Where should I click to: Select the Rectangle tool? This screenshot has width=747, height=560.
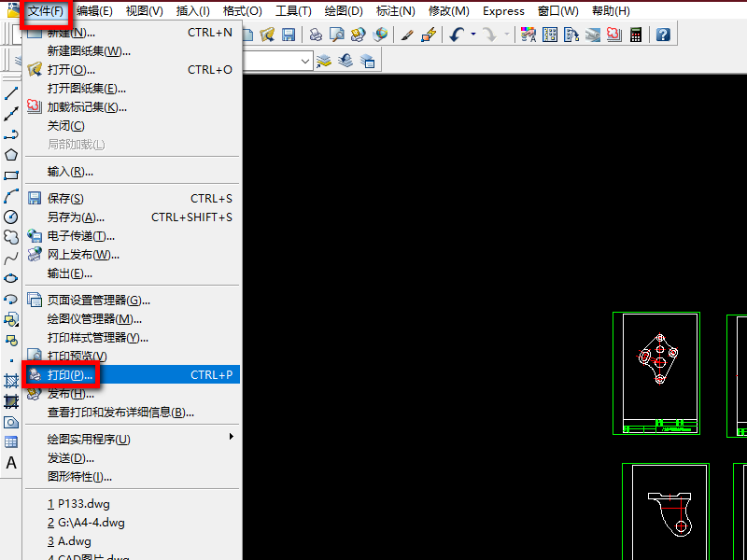click(10, 175)
